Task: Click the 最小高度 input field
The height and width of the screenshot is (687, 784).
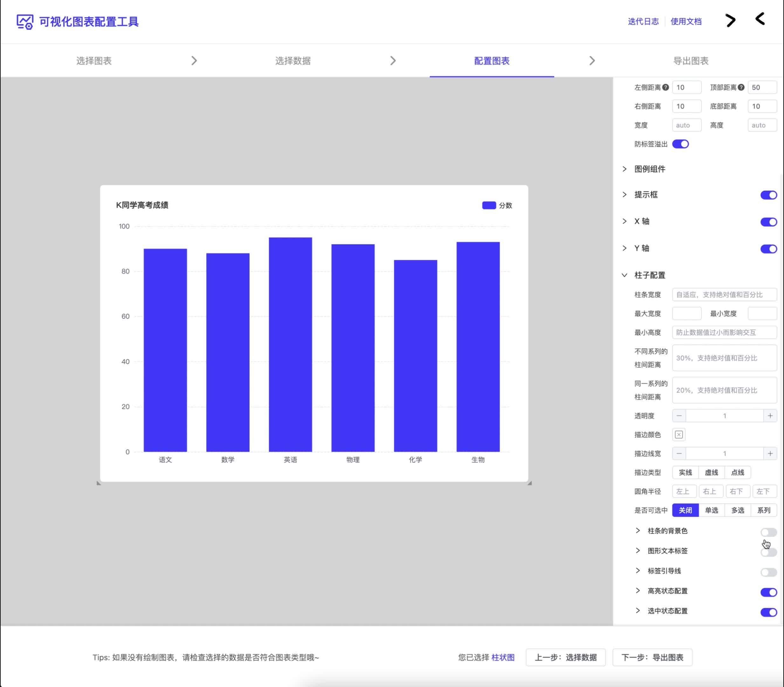Action: pos(725,332)
